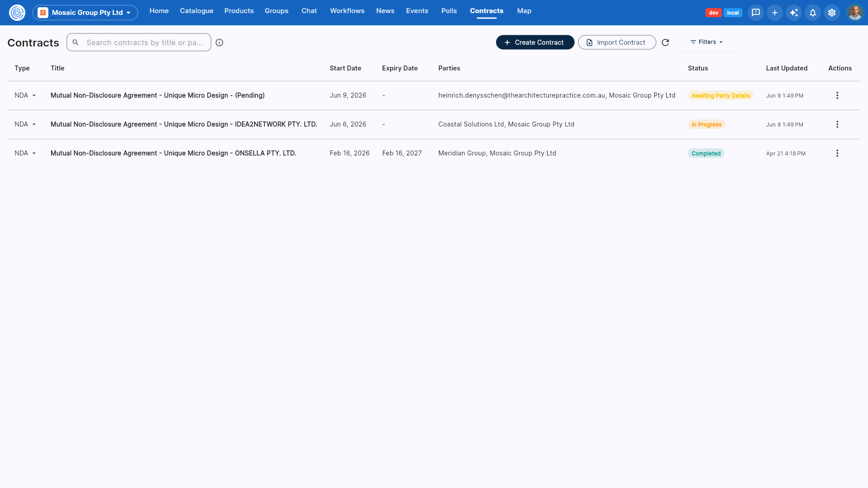Select the Contracts tab
The image size is (868, 488).
tap(486, 11)
